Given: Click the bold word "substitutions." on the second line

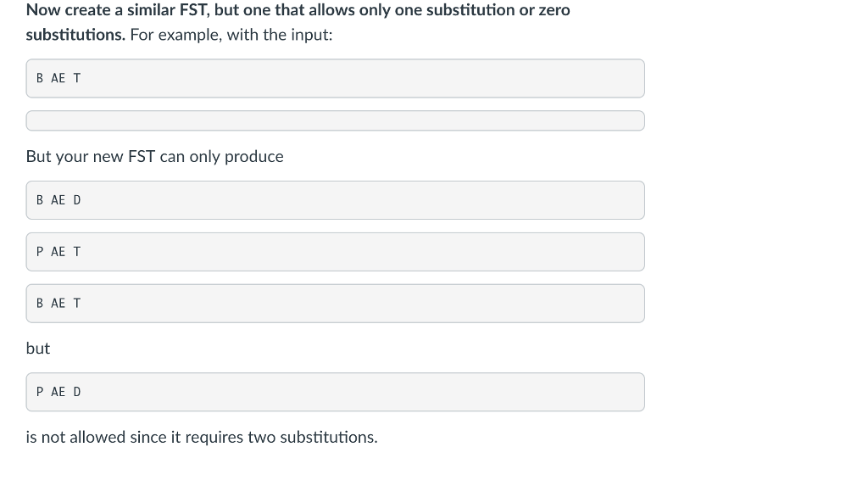Looking at the screenshot, I should (x=76, y=36).
